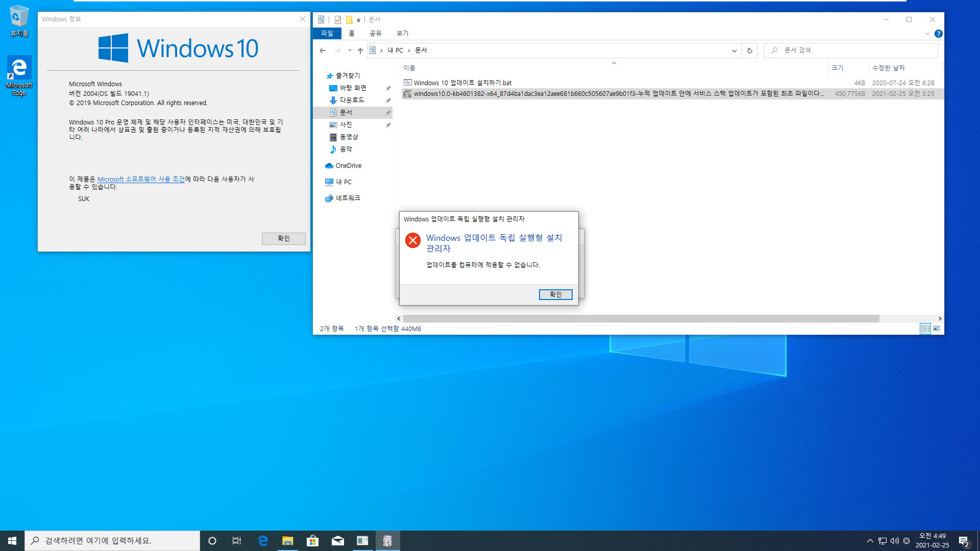
Task: Open Microsoft Edge desktop shortcut
Action: click(19, 76)
